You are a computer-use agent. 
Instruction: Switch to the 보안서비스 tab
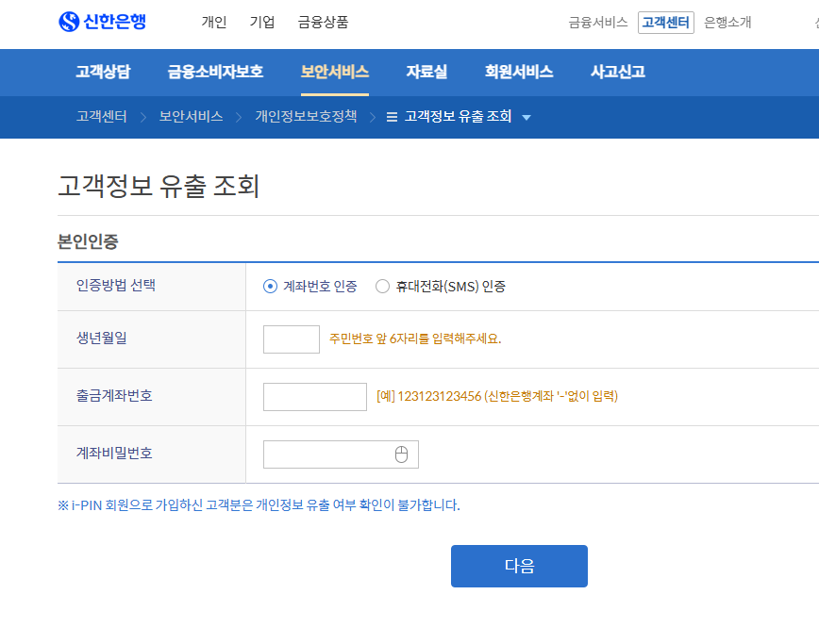335,72
